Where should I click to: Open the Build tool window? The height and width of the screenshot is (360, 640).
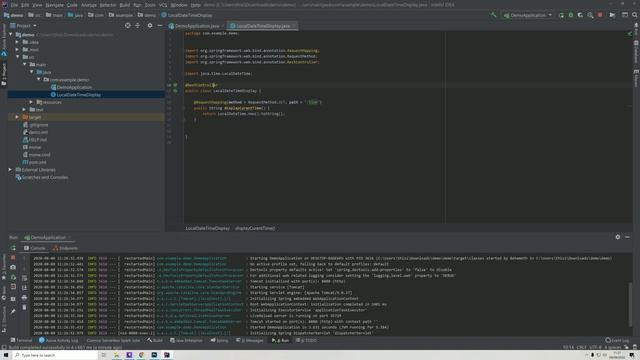point(155,340)
